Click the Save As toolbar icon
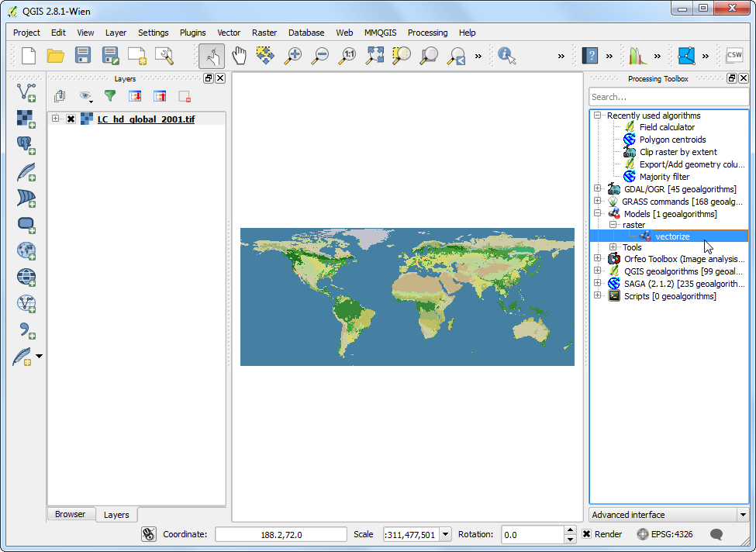Image resolution: width=756 pixels, height=552 pixels. coord(110,56)
